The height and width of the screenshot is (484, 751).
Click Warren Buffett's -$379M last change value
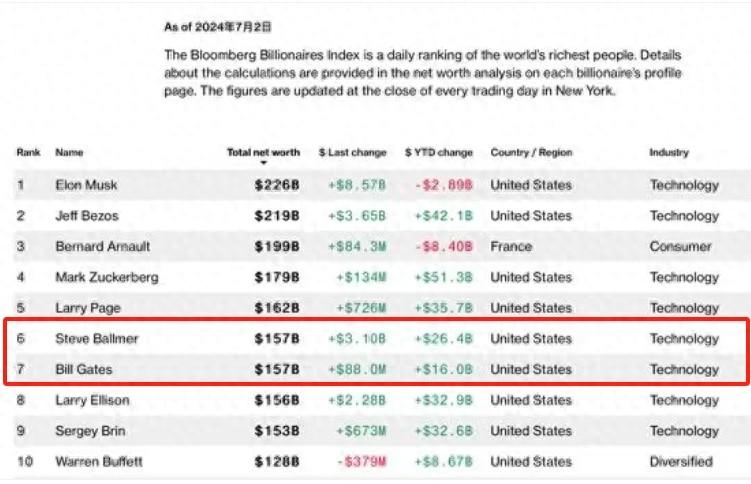[362, 461]
